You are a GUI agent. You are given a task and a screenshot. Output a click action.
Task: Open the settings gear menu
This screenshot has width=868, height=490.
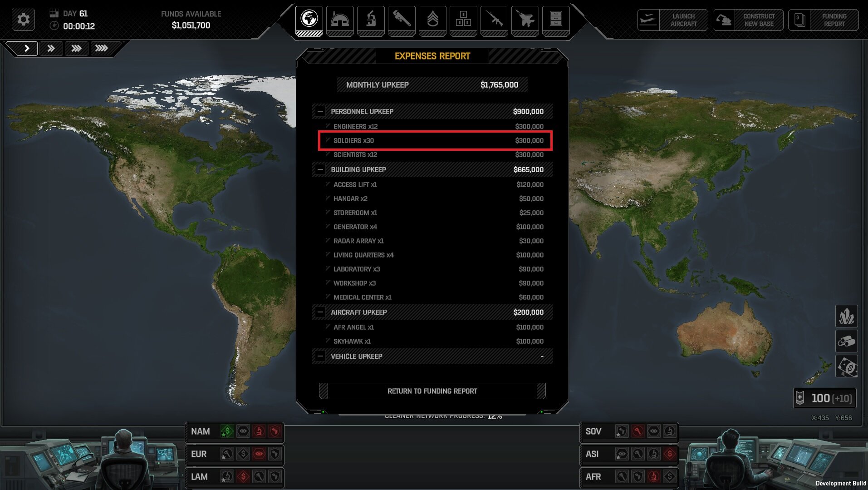tap(23, 20)
